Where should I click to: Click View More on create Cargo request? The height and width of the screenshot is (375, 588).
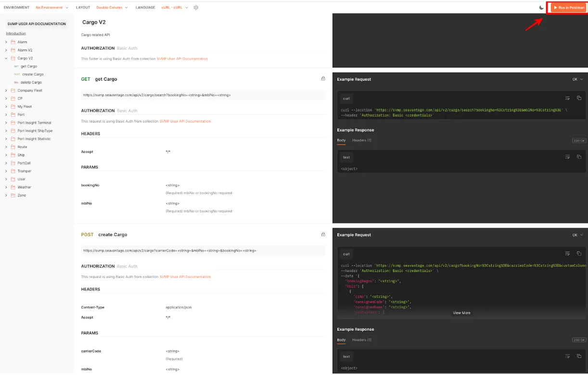[x=461, y=313]
